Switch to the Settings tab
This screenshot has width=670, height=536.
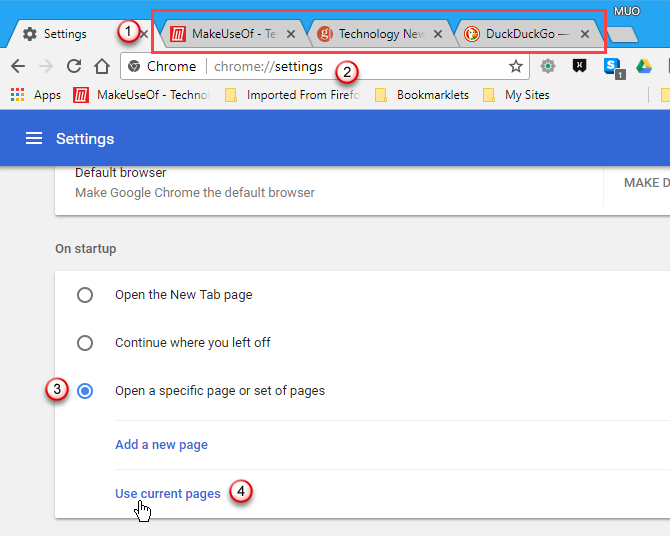(x=77, y=34)
